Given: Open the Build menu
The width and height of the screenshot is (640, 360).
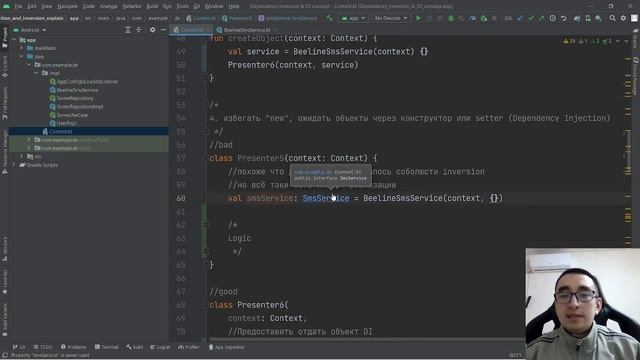Looking at the screenshot, I should (x=152, y=6).
